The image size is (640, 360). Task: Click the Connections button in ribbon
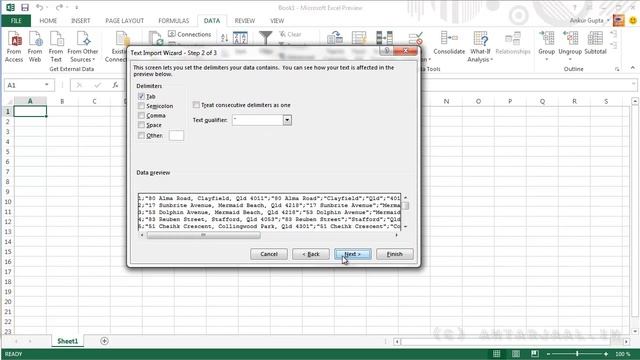click(190, 34)
